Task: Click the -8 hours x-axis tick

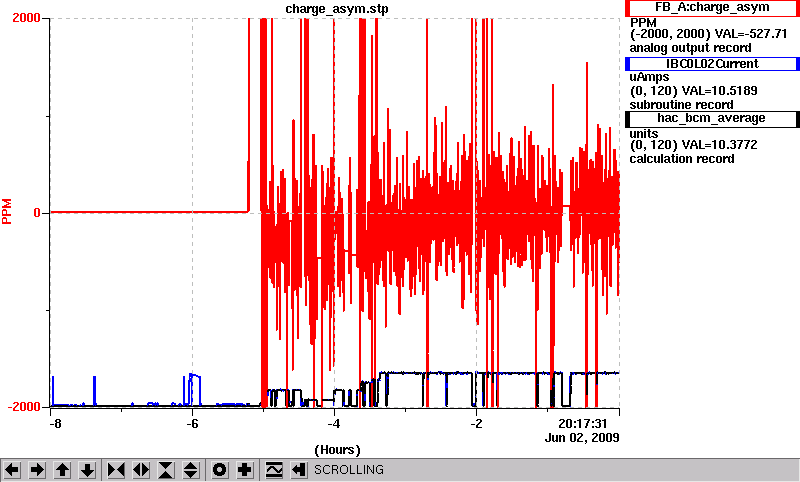Action: tap(55, 424)
